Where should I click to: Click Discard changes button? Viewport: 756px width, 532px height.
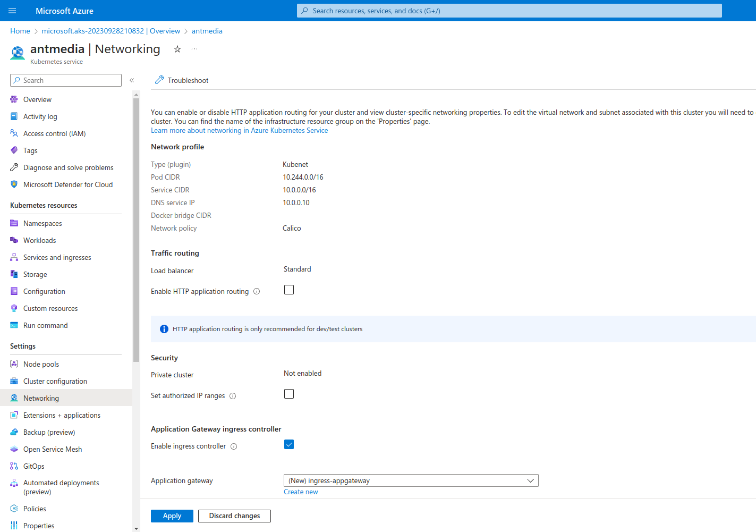pos(234,516)
